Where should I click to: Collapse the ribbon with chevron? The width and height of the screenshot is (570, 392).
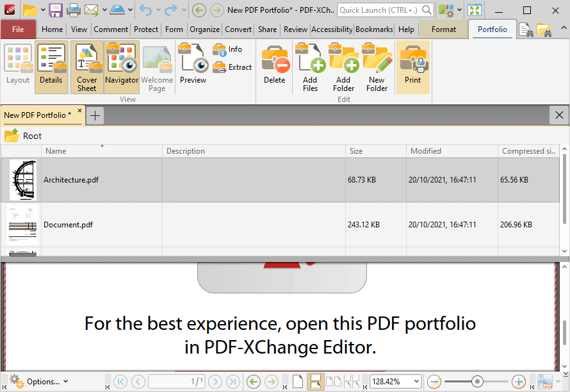coord(564,28)
